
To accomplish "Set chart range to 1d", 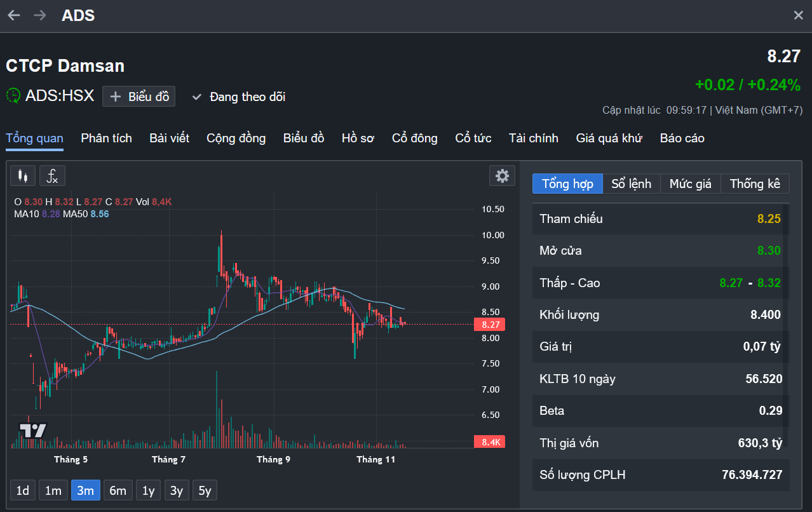I will click(23, 490).
